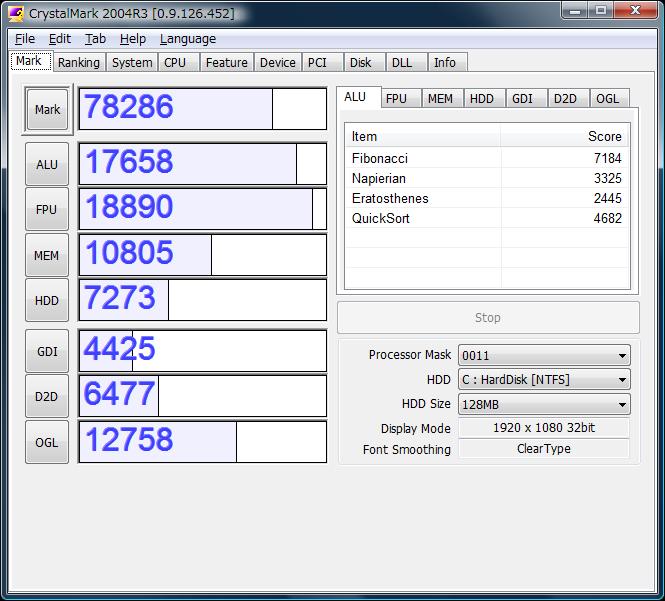Open the Language menu

coord(187,38)
